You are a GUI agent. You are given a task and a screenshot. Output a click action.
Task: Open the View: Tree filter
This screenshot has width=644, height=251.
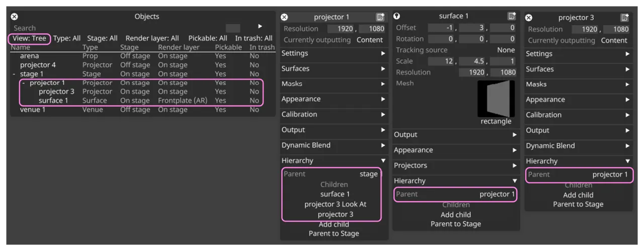coord(30,38)
